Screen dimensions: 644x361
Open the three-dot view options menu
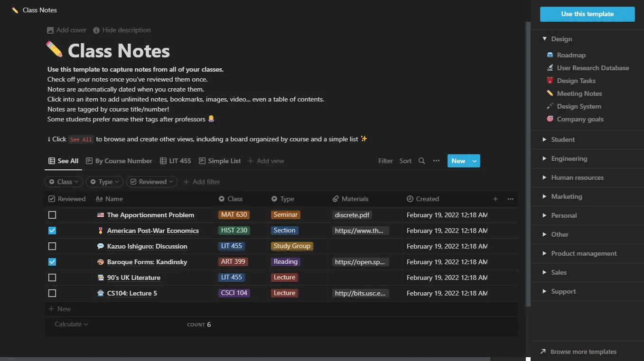[x=436, y=161]
